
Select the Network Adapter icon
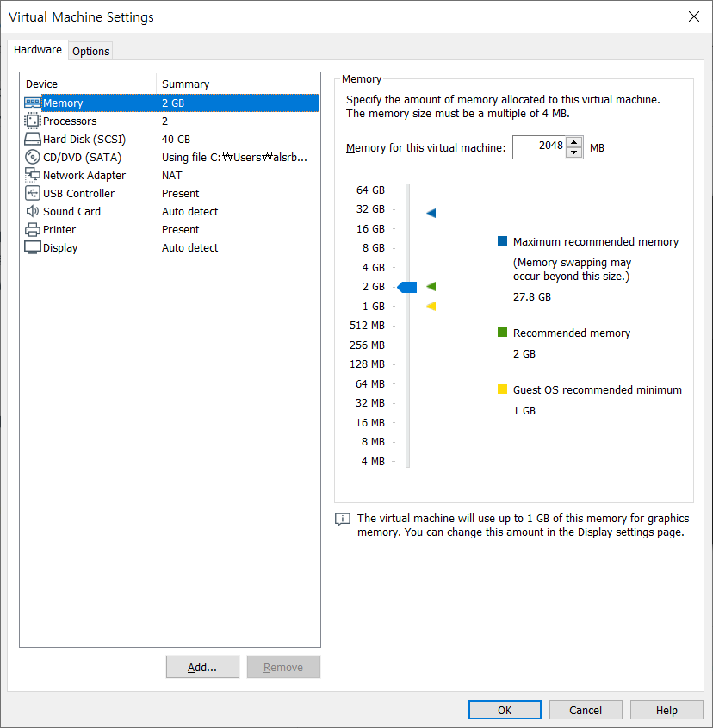(33, 175)
